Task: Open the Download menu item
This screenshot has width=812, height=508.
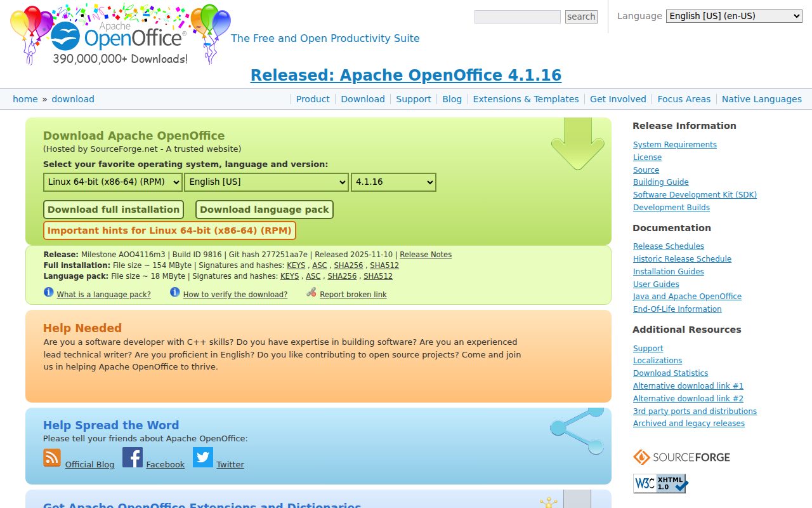Action: tap(363, 99)
